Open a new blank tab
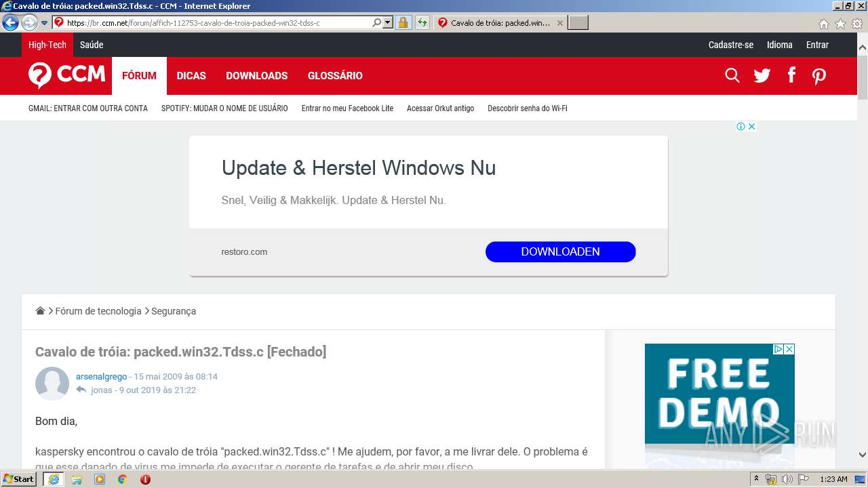The height and width of the screenshot is (488, 868). (578, 23)
